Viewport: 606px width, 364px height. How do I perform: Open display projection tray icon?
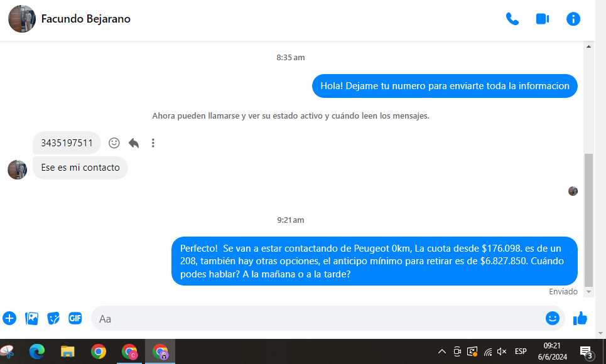472,351
